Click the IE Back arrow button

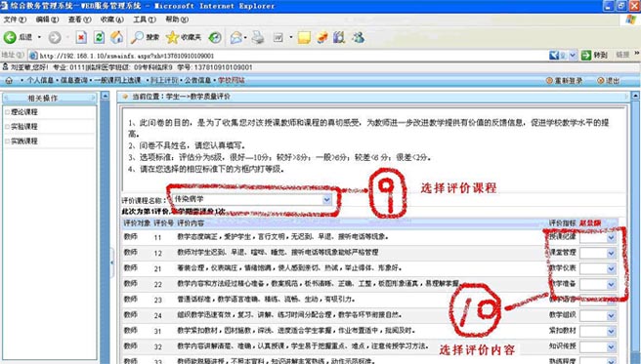point(10,37)
